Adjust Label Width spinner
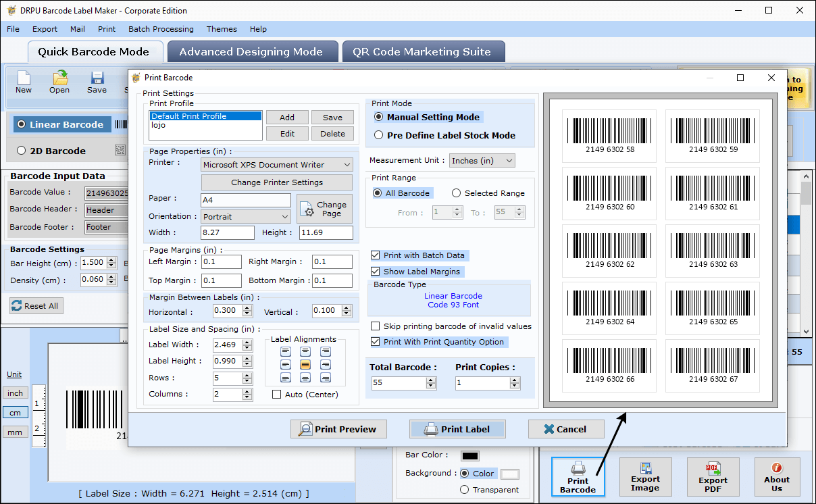Viewport: 816px width, 504px height. [247, 345]
